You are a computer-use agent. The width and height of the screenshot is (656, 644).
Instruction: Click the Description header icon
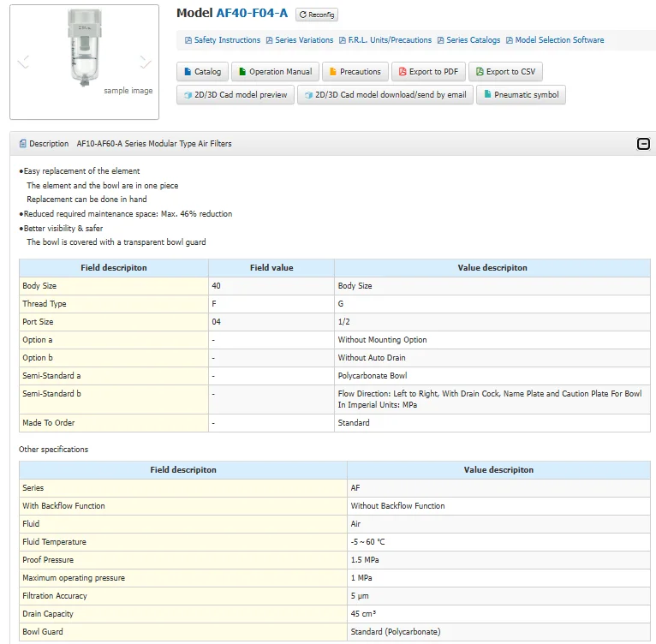click(23, 144)
